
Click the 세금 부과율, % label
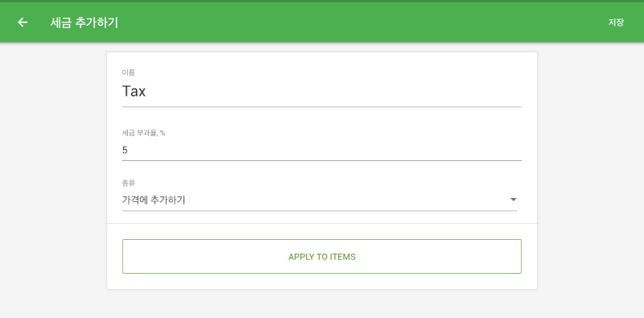coord(143,133)
